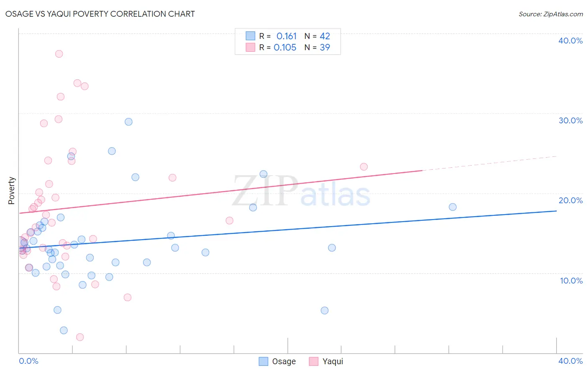Click the ZIPatlas watermark in chart center

301,191
